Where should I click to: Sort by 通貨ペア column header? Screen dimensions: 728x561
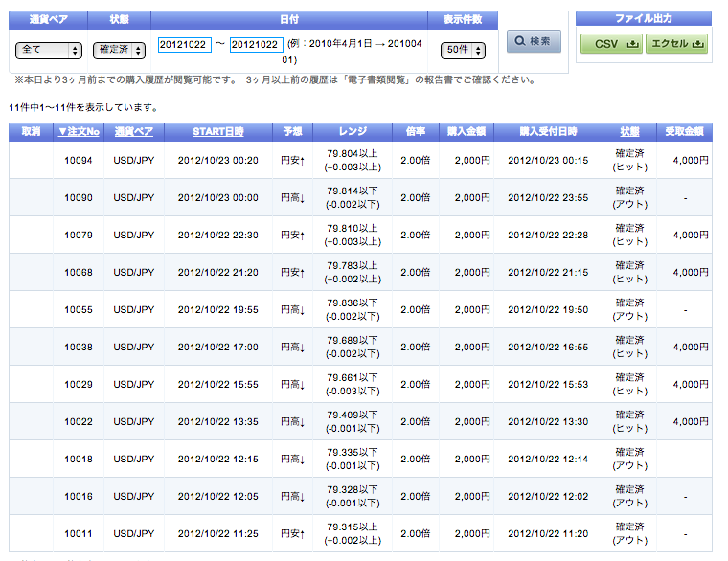[134, 132]
